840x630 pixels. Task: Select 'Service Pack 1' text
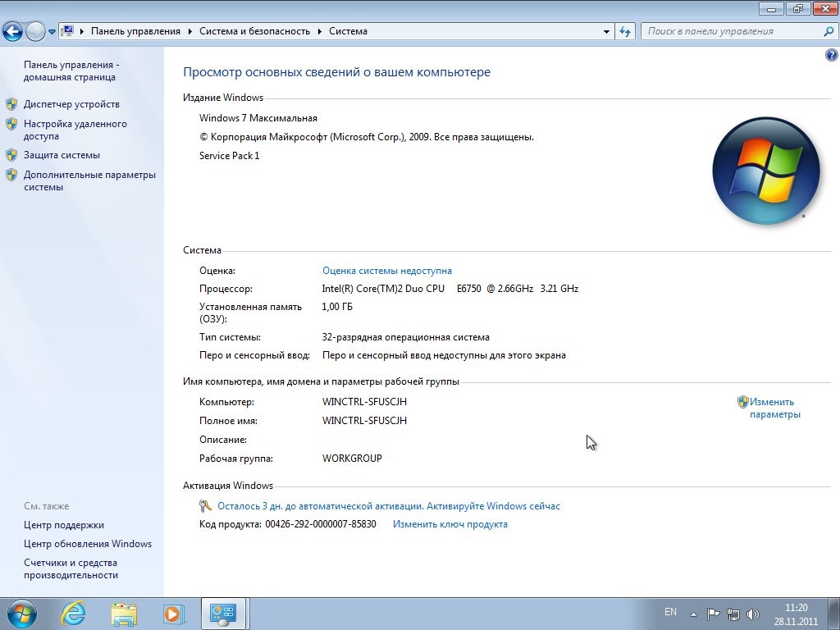[x=230, y=155]
